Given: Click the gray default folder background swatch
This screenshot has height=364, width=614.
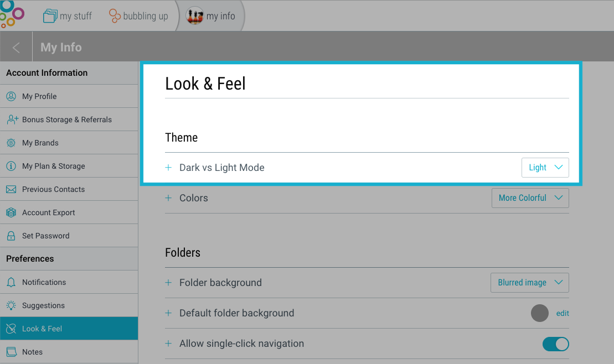Looking at the screenshot, I should pos(539,313).
